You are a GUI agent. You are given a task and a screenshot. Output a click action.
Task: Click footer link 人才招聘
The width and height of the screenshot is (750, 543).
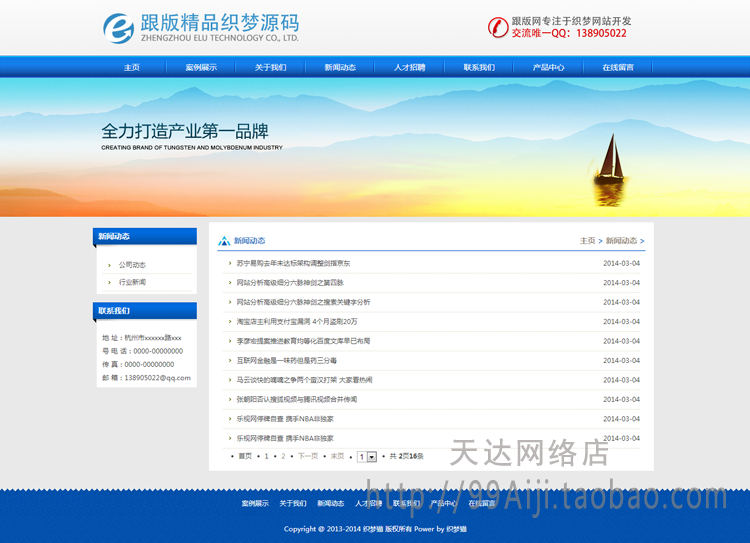coord(368,503)
